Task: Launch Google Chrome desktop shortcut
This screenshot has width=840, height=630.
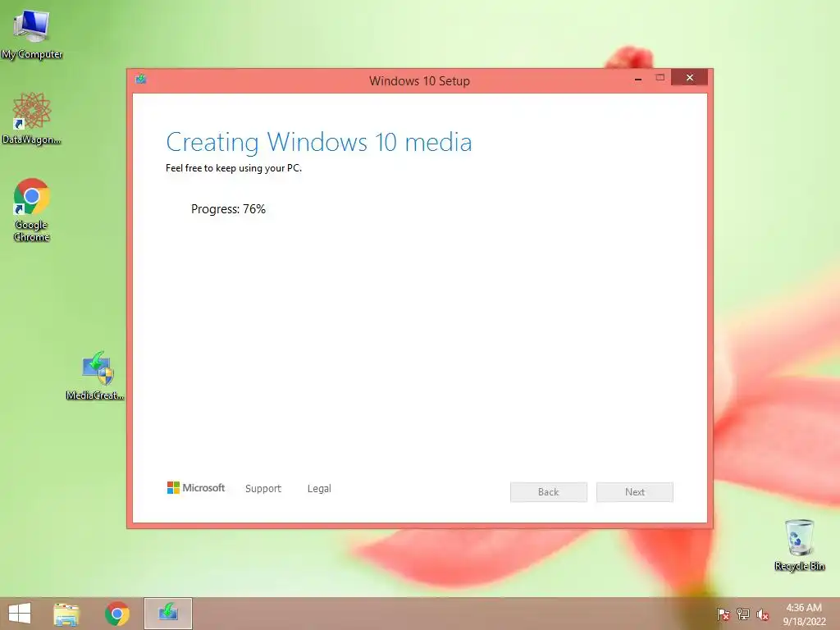Action: (32, 209)
